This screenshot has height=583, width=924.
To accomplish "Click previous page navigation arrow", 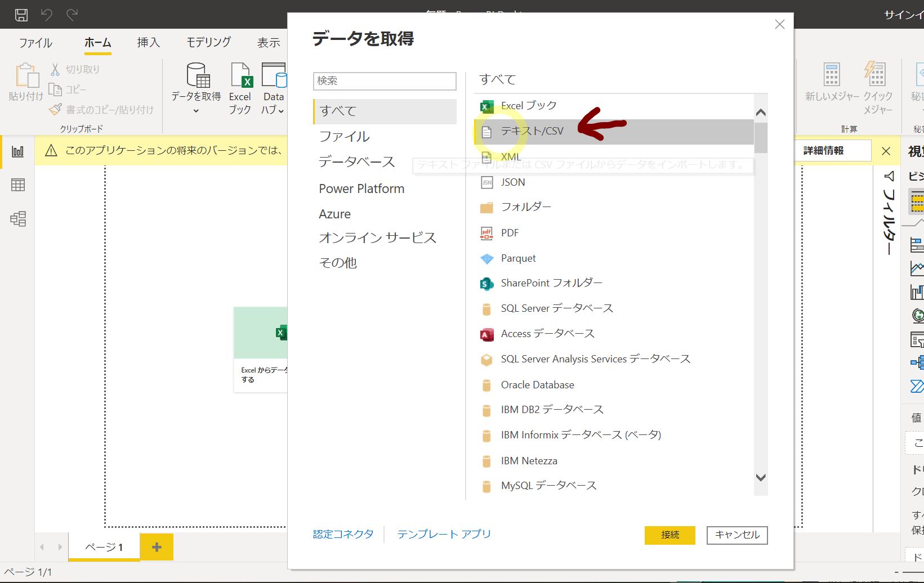I will 42,547.
